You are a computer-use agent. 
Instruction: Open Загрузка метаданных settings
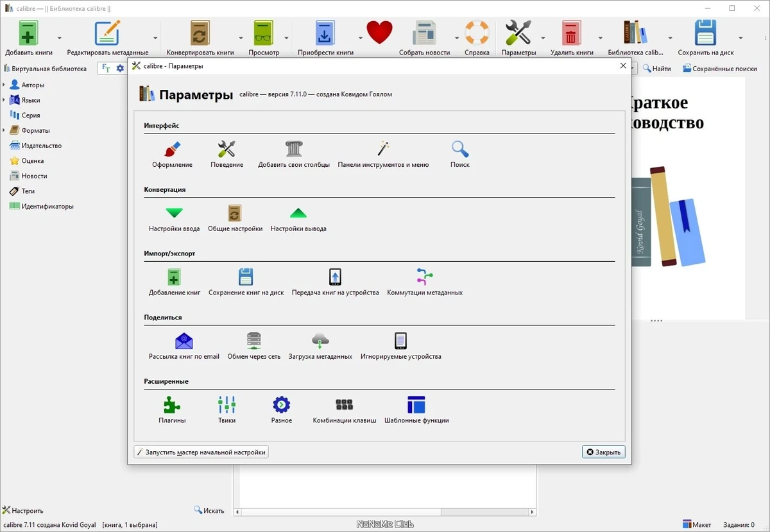click(x=320, y=347)
